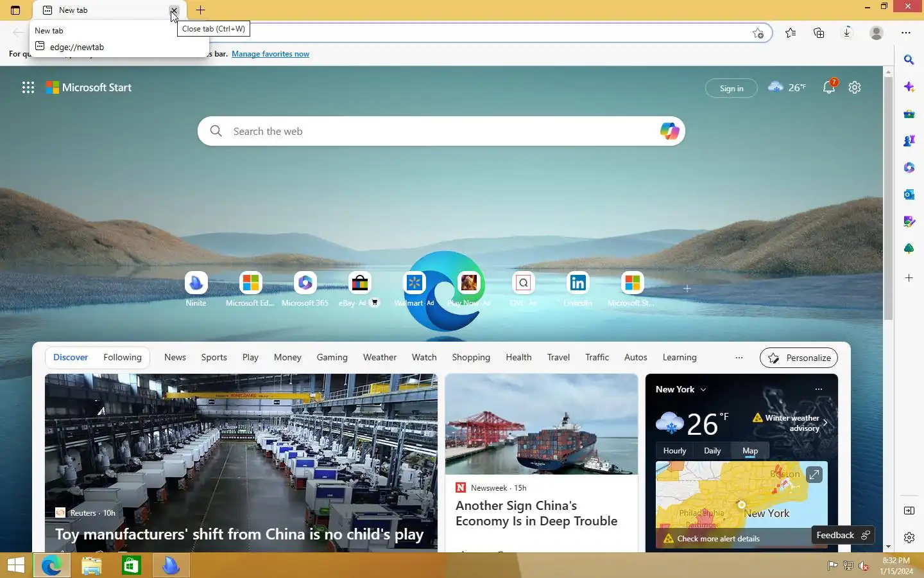Open taskbar clock showing 8:32 PM
The width and height of the screenshot is (924, 578).
[896, 566]
